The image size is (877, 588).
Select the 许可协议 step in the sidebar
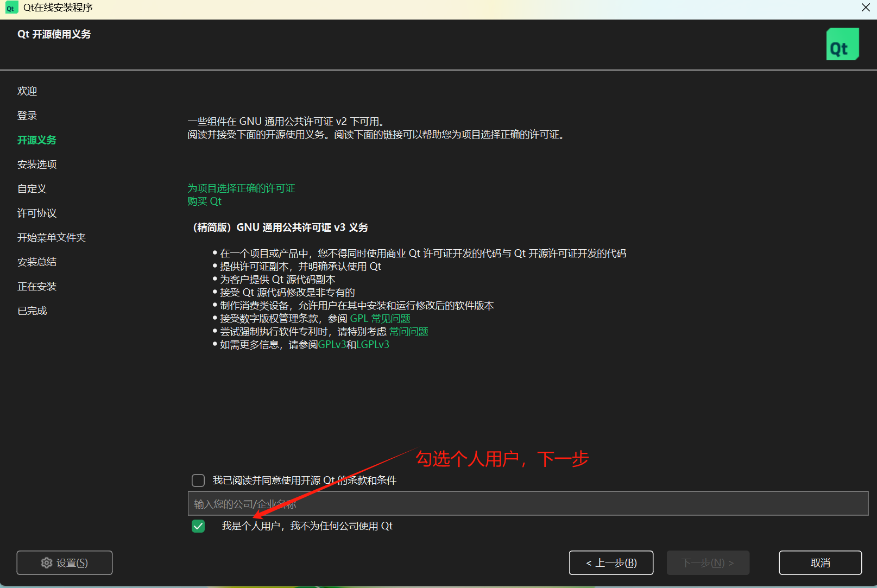37,213
